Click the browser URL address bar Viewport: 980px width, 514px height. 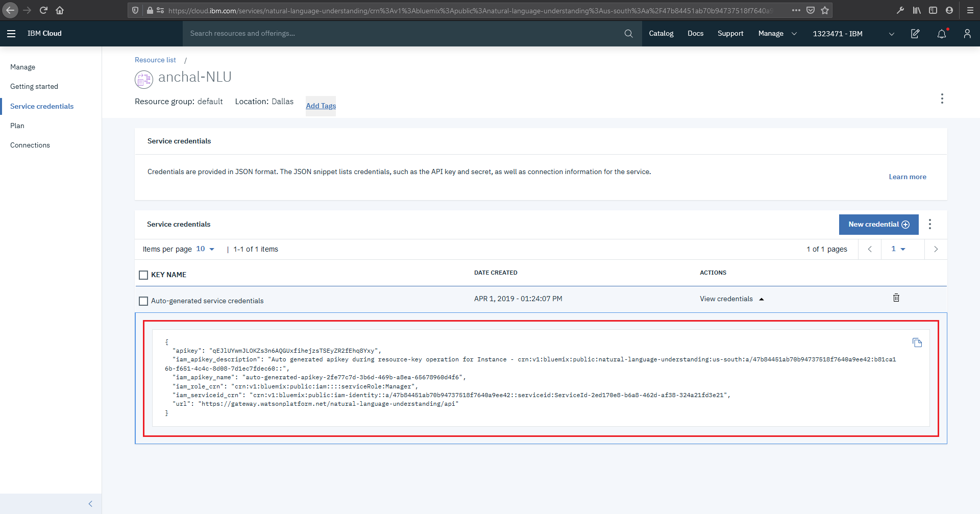[470, 10]
